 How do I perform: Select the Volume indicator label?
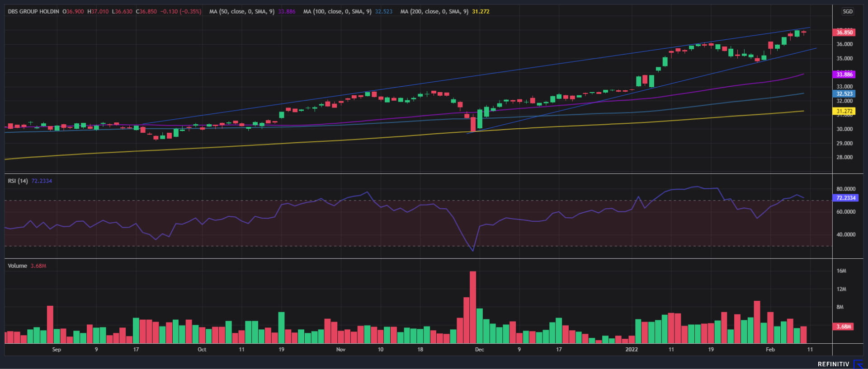click(x=17, y=266)
